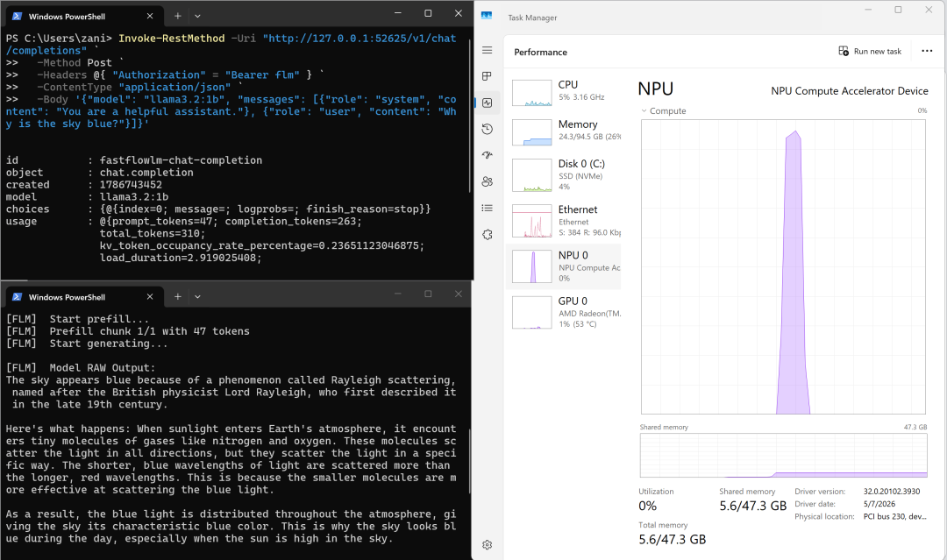Open Details list icon in Task Manager sidebar
The width and height of the screenshot is (947, 560).
(488, 209)
